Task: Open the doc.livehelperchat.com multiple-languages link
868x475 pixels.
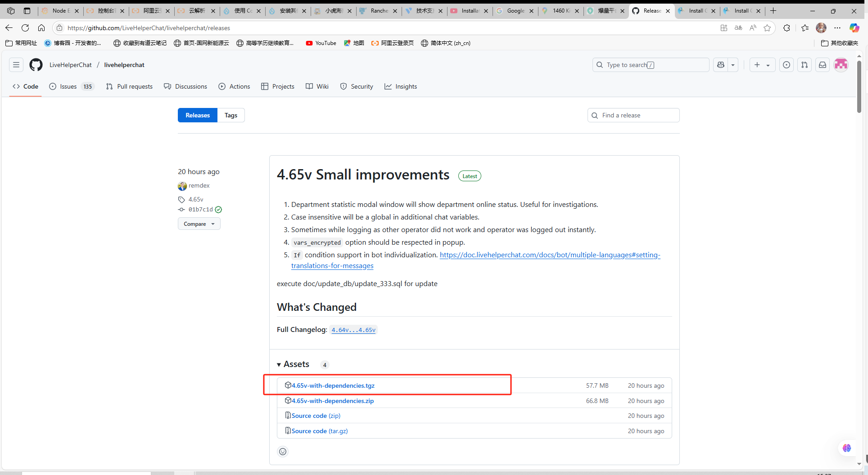Action: pos(476,260)
